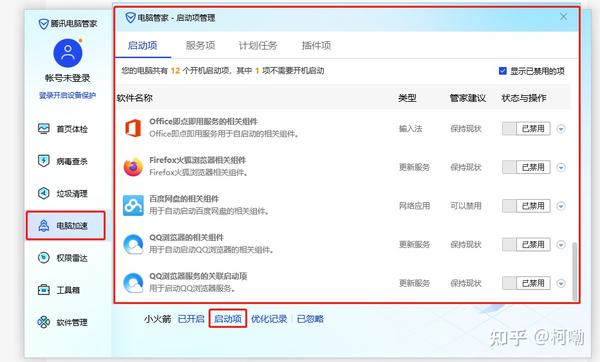Click the 管家建议 column header
This screenshot has height=362, width=600.
click(x=468, y=98)
